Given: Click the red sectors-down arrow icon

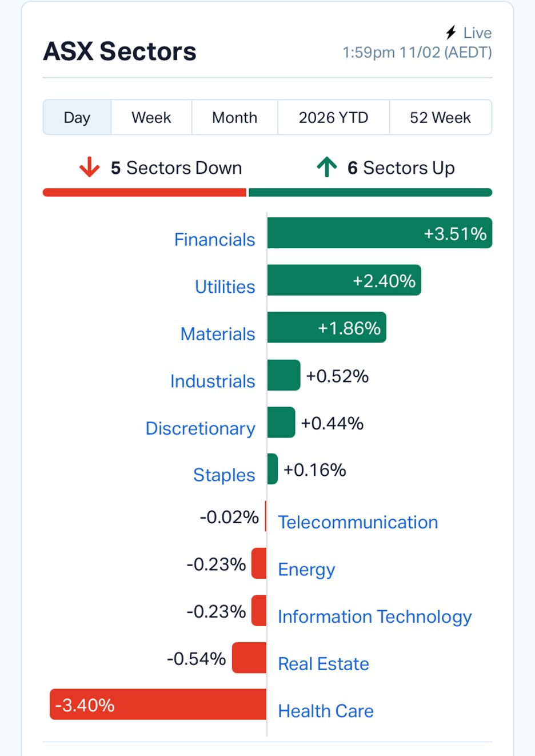Looking at the screenshot, I should [x=89, y=168].
